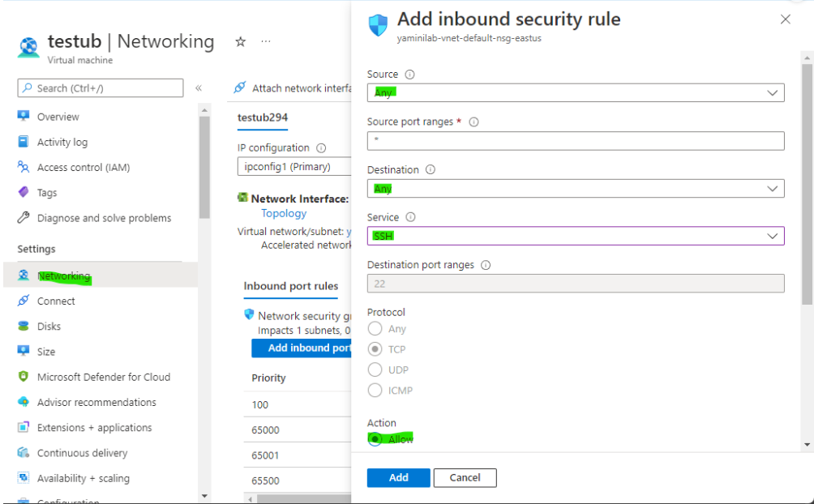Click the purple Tags icon

pos(24,192)
